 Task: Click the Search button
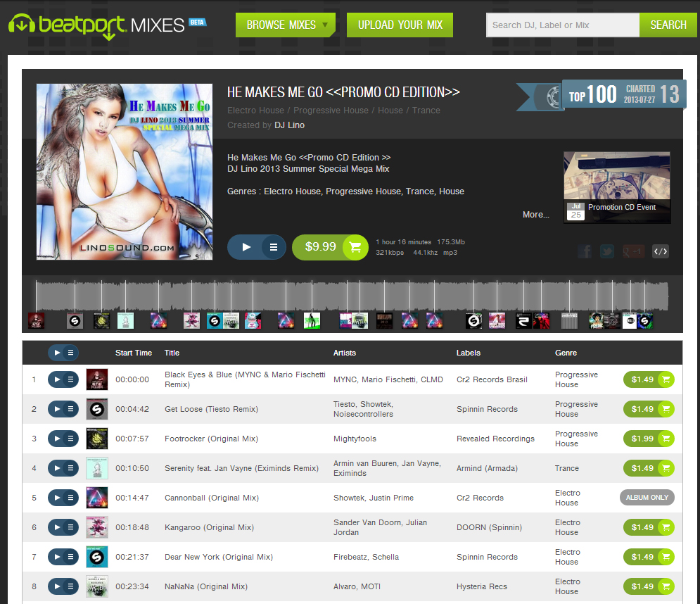tap(668, 25)
